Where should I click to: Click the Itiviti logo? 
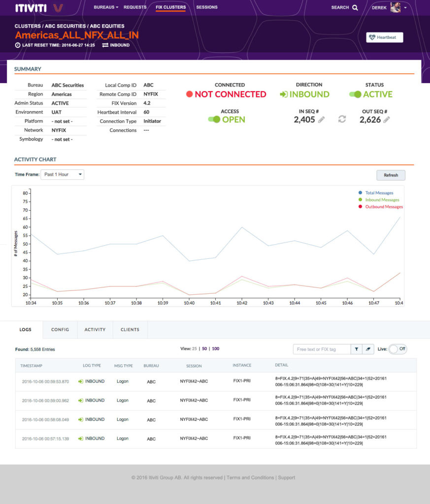click(39, 8)
